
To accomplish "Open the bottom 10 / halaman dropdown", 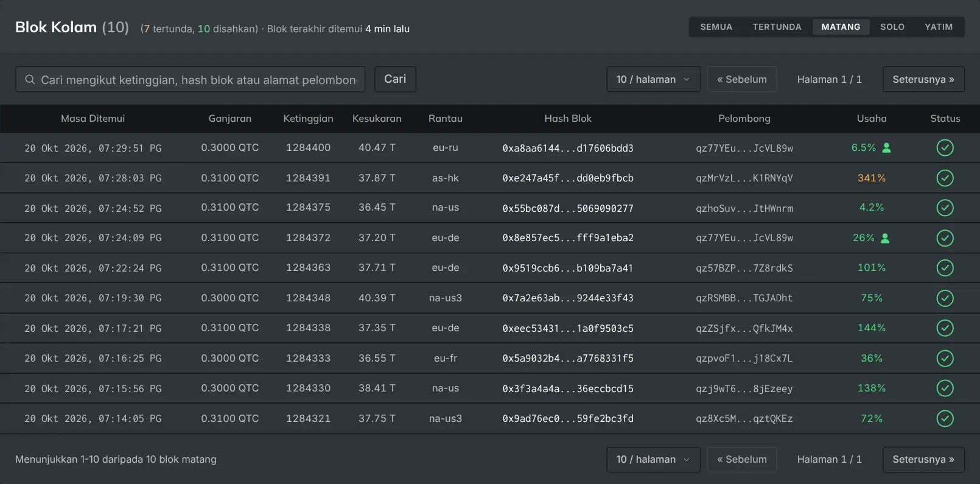I will pyautogui.click(x=653, y=459).
